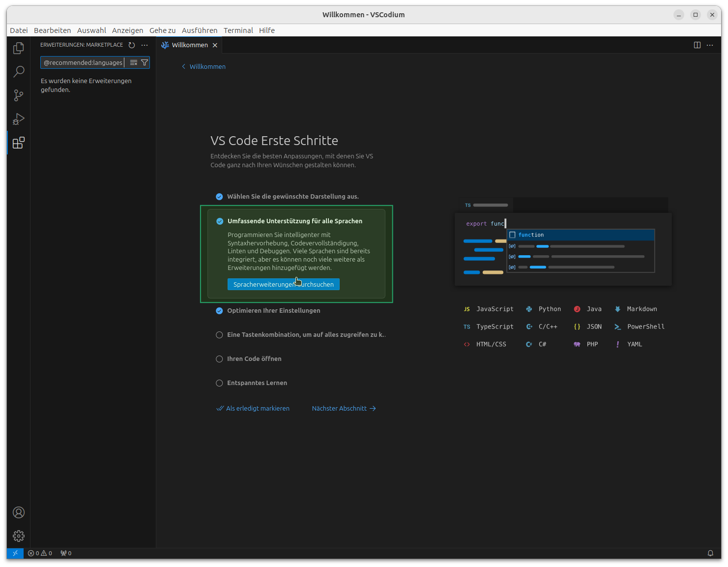728x567 pixels.
Task: Click the 'Nächster Abschnitt' link
Action: tap(344, 409)
